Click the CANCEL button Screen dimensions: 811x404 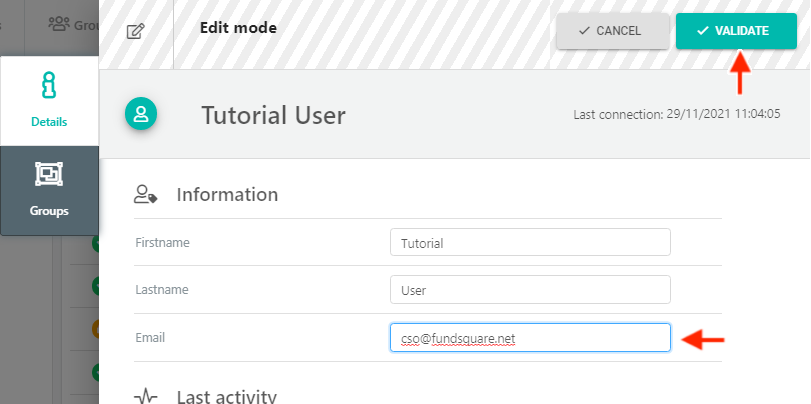click(612, 31)
